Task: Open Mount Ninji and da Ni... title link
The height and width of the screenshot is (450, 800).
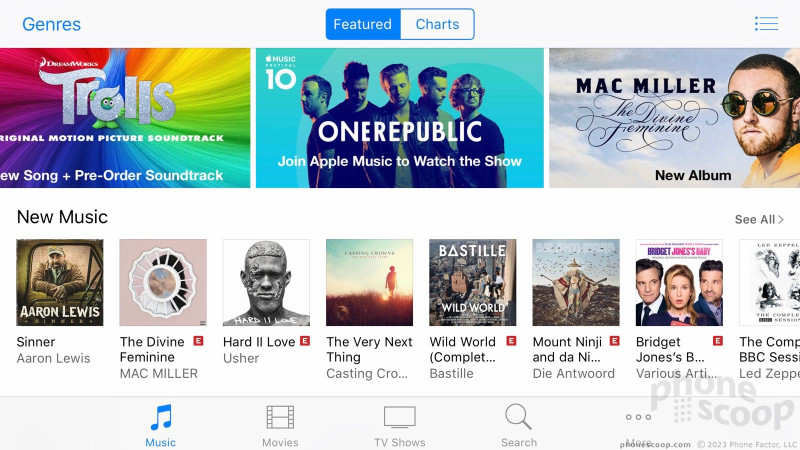Action: (567, 349)
